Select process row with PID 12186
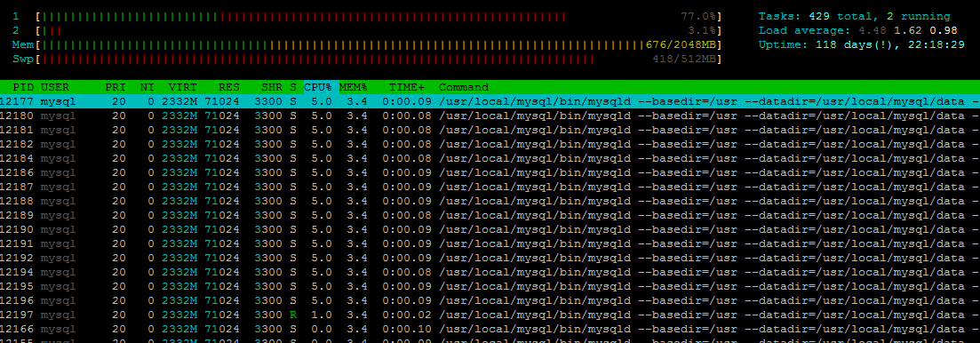 click(490, 172)
